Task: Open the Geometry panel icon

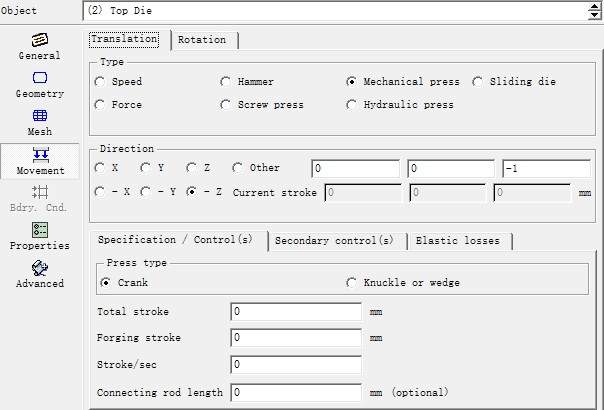Action: [x=40, y=78]
